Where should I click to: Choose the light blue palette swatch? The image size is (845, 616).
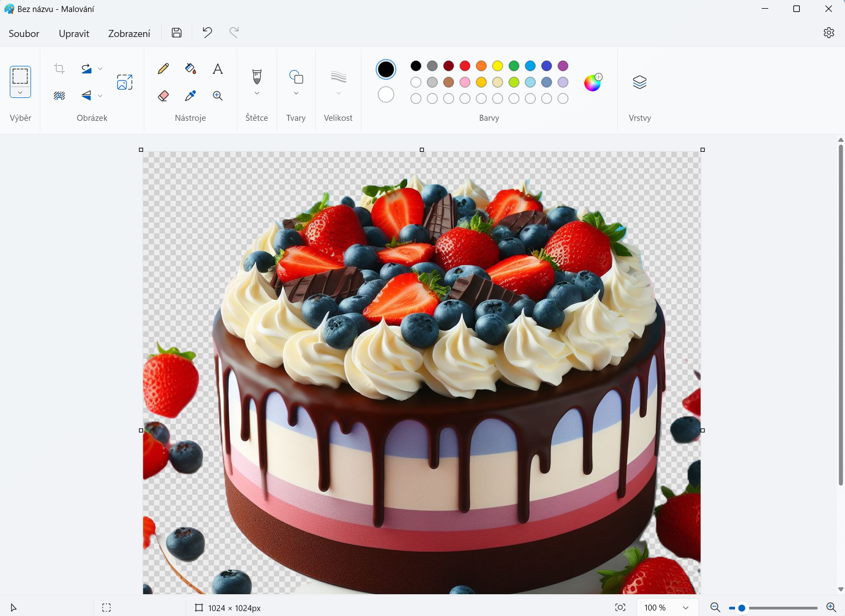pos(530,82)
